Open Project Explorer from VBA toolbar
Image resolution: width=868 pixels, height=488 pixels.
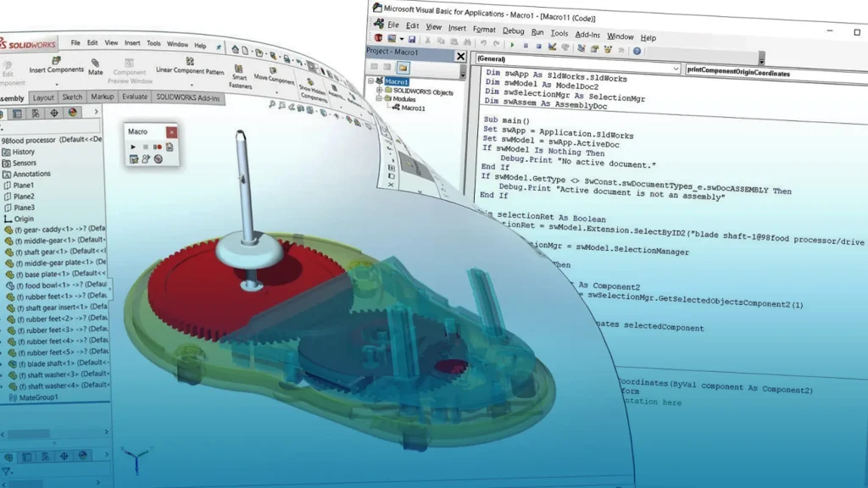[x=581, y=48]
